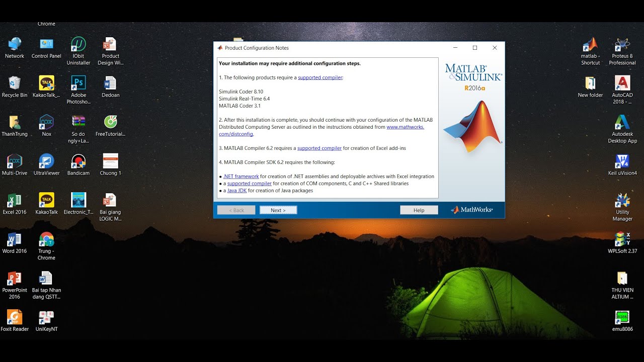Select the Utility Manager icon
The height and width of the screenshot is (362, 644).
622,207
